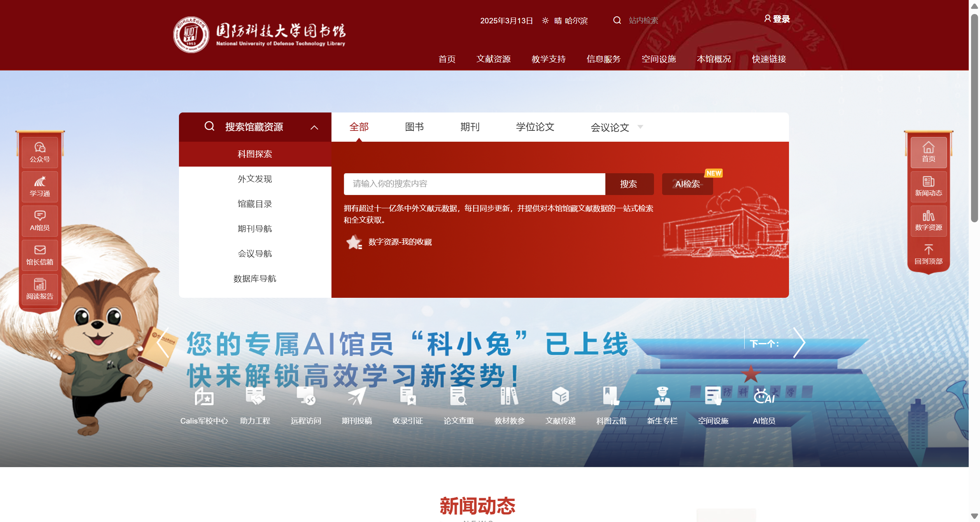
Task: Show next banner slide arrow
Action: pos(799,343)
